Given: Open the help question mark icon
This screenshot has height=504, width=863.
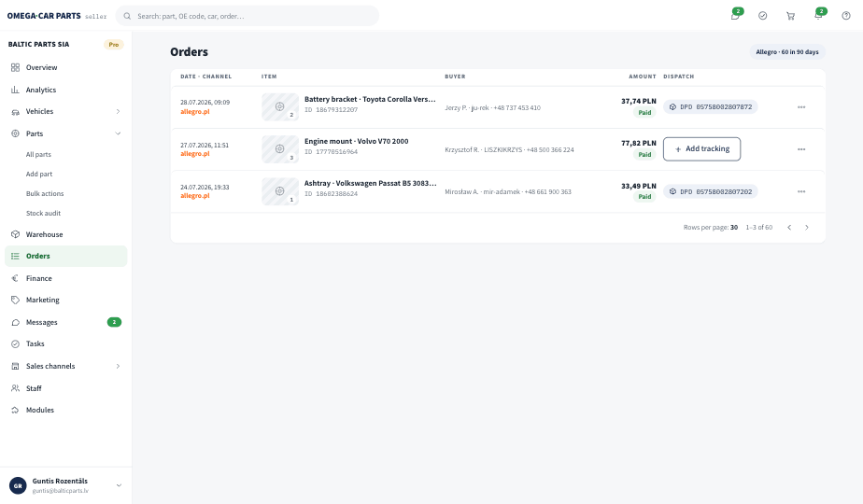Looking at the screenshot, I should click(x=846, y=16).
